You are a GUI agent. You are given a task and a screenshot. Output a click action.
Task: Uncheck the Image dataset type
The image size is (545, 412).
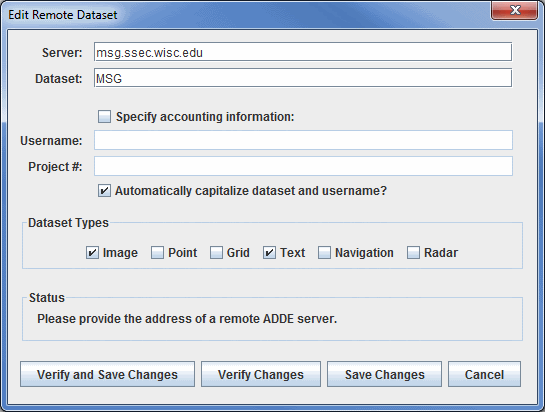click(92, 252)
